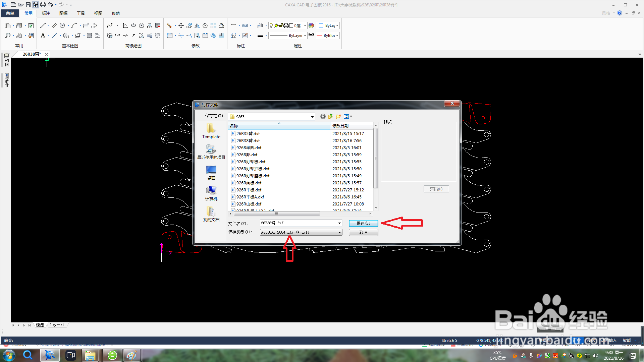Switch to the Layout1 tab
Image resolution: width=644 pixels, height=362 pixels.
[57, 325]
